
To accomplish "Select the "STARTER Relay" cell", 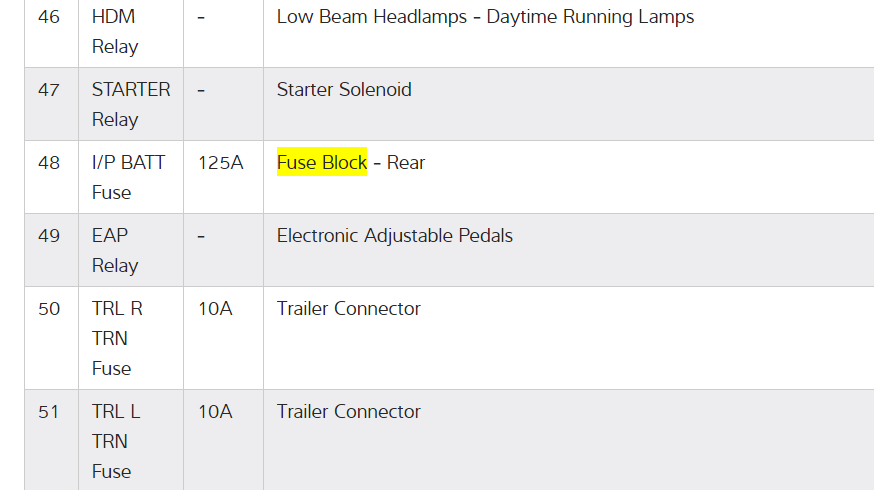I will [130, 104].
